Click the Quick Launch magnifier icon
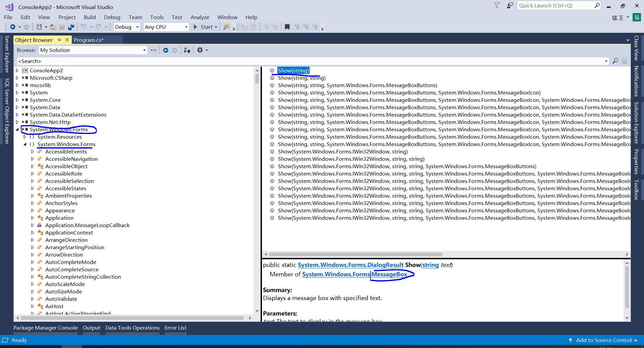This screenshot has width=644, height=348. click(597, 5)
